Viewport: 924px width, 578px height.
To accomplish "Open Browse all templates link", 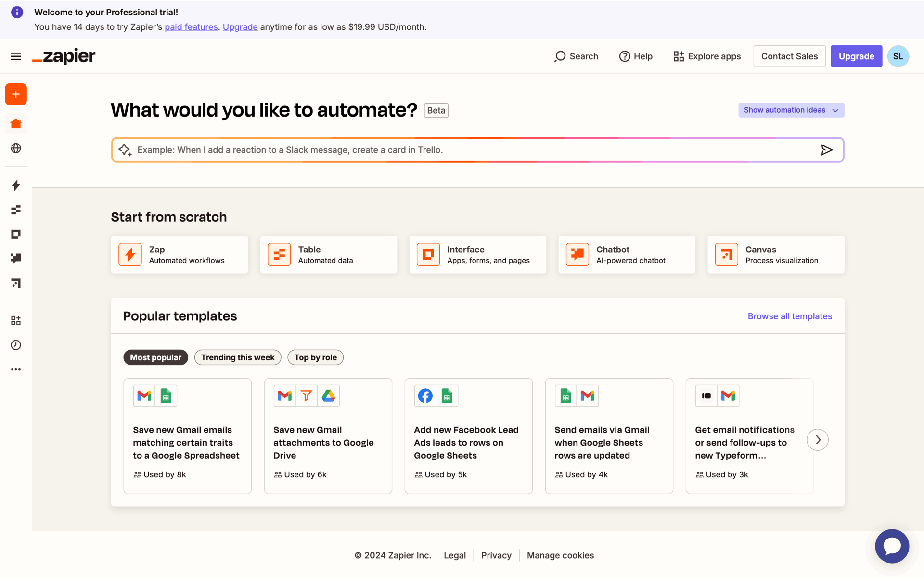I will point(790,316).
